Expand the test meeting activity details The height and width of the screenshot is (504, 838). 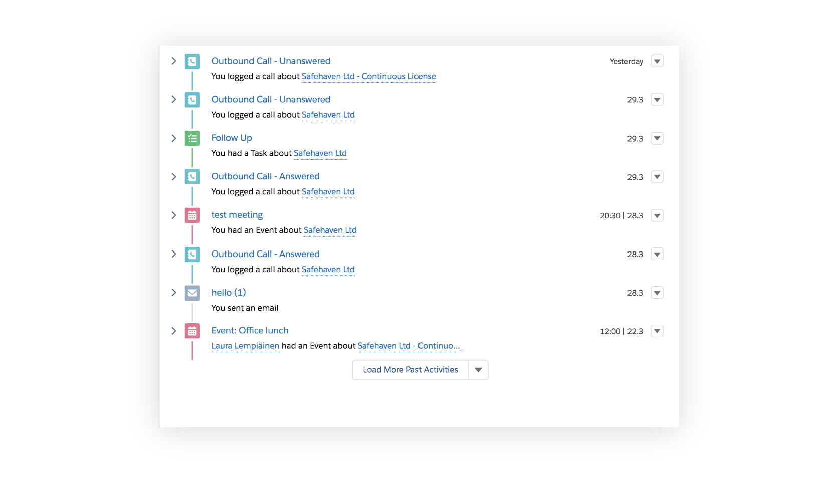(x=174, y=215)
